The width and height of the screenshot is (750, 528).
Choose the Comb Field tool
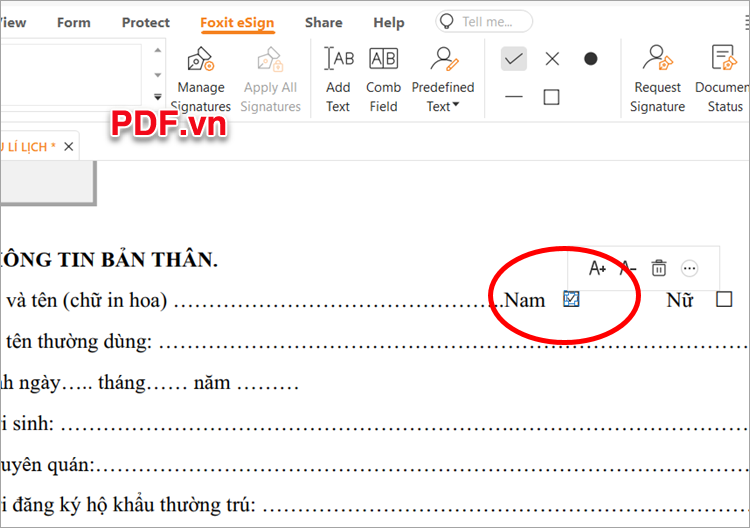383,78
